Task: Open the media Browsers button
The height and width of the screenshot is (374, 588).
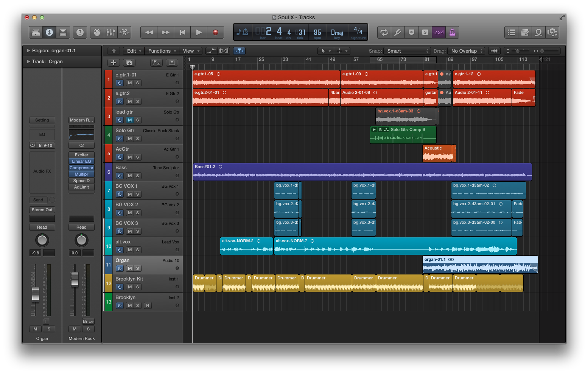Action: pyautogui.click(x=552, y=33)
